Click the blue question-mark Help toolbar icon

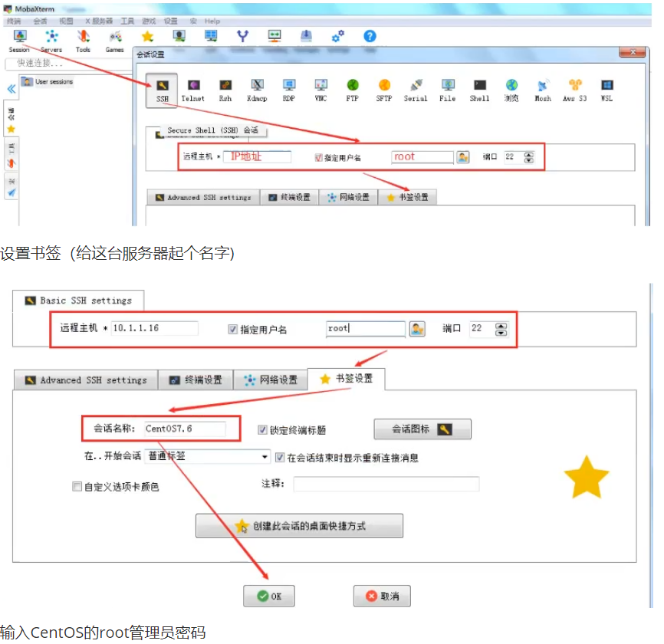click(370, 36)
